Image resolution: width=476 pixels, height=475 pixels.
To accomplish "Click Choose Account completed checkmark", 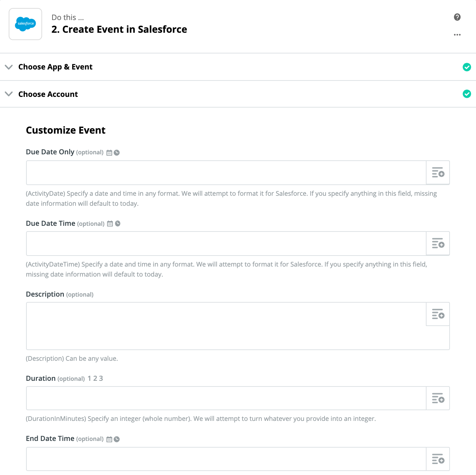I will coord(467,94).
